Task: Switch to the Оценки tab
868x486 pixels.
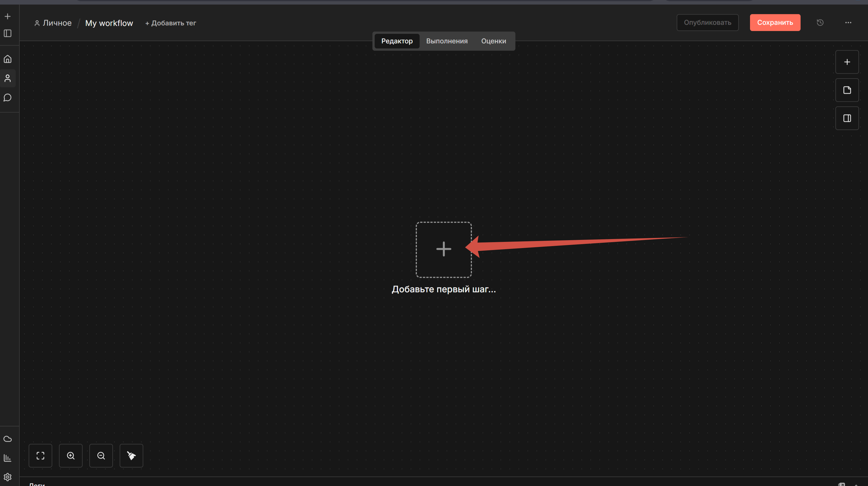Action: point(493,41)
